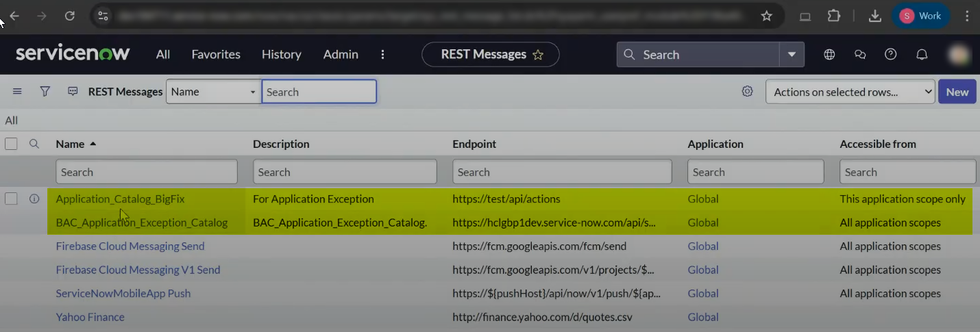Screen dimensions: 980x332
Task: Open the Yahoo Finance record link
Action: point(90,317)
